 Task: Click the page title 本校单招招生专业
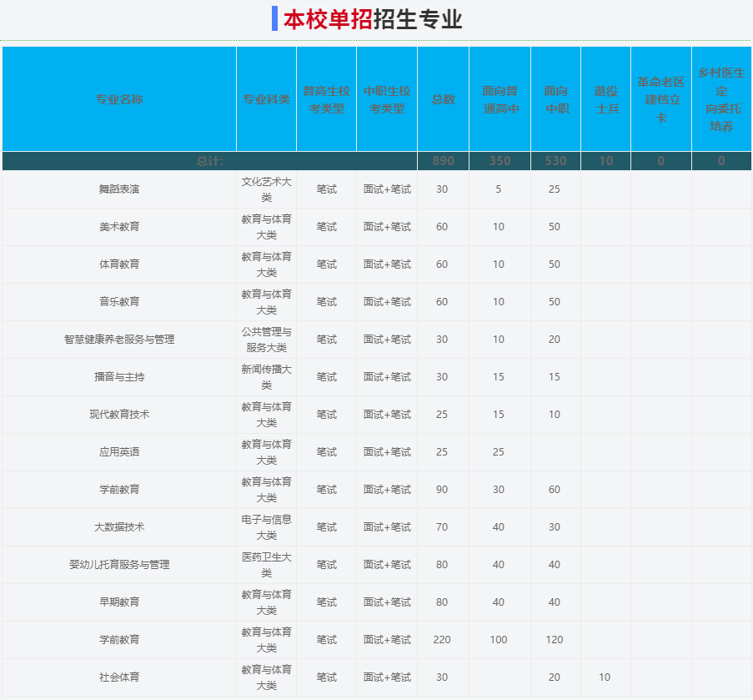[373, 19]
